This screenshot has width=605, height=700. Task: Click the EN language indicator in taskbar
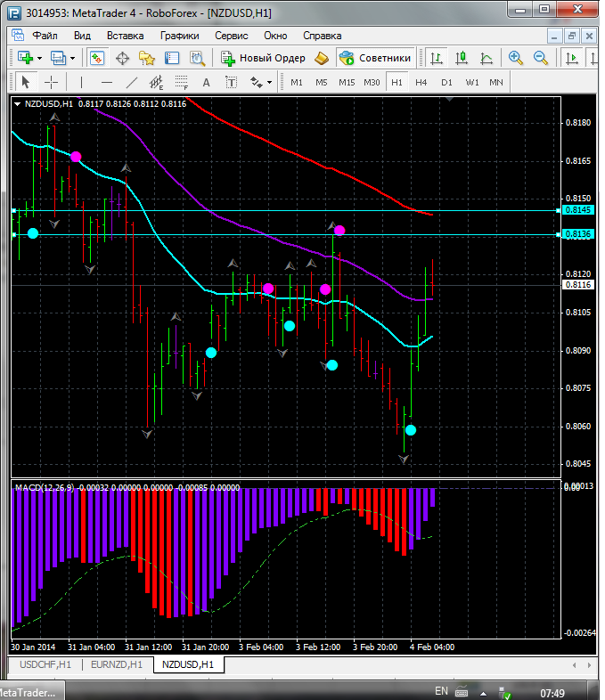pyautogui.click(x=441, y=691)
